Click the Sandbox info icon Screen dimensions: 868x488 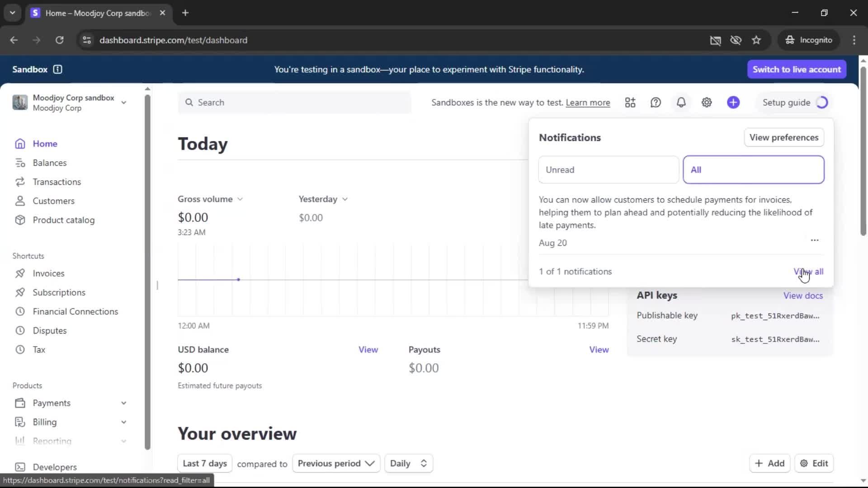(57, 69)
